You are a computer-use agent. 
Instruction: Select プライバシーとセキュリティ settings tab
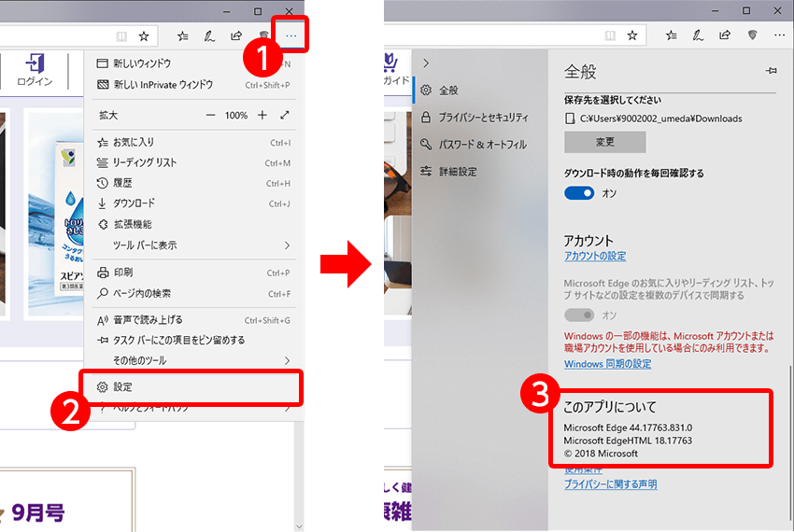[481, 118]
